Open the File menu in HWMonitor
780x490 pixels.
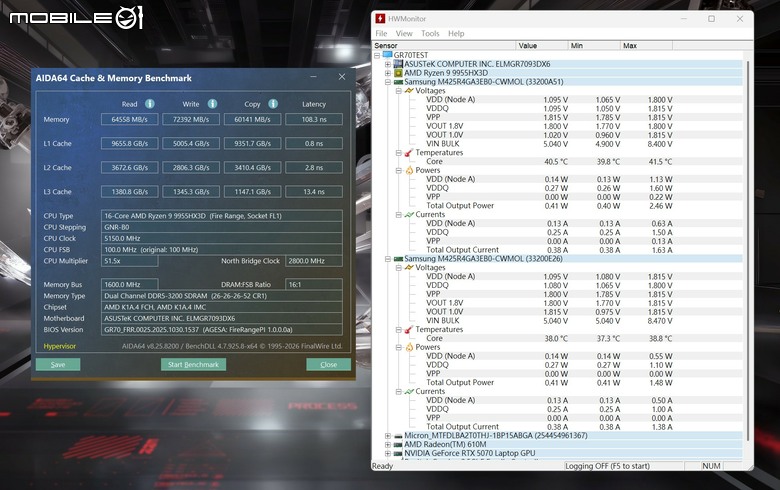(x=381, y=33)
